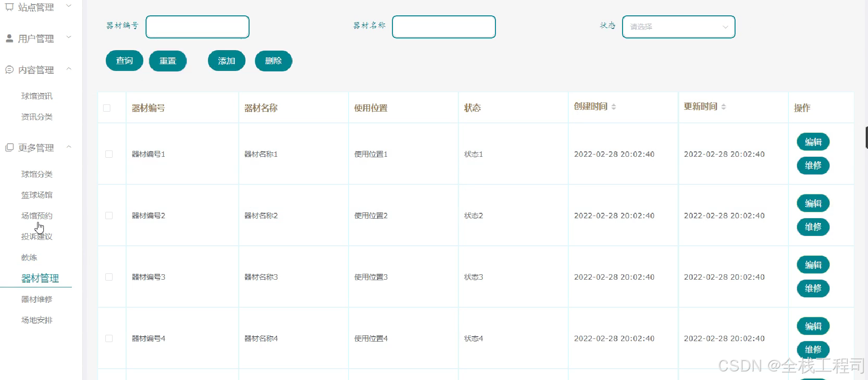Click the 添加 button
This screenshot has width=868, height=380.
(226, 61)
